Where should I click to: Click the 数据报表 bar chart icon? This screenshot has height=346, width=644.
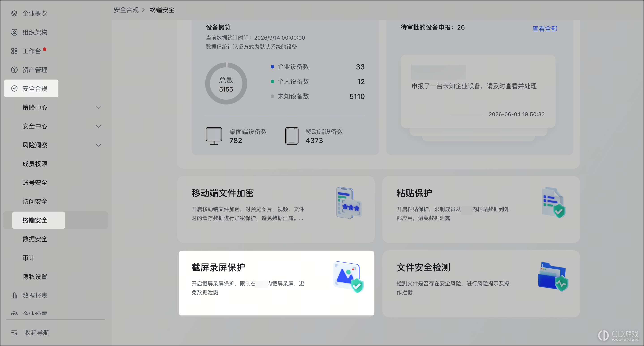[14, 295]
